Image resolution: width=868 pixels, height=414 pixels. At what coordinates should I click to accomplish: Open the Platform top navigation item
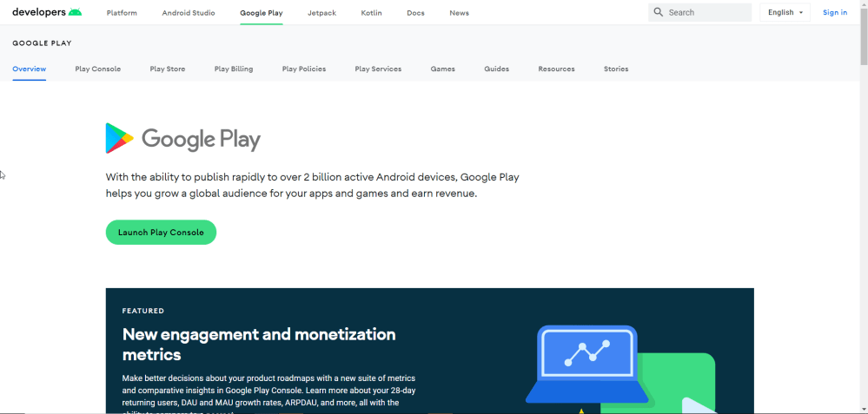[x=122, y=13]
